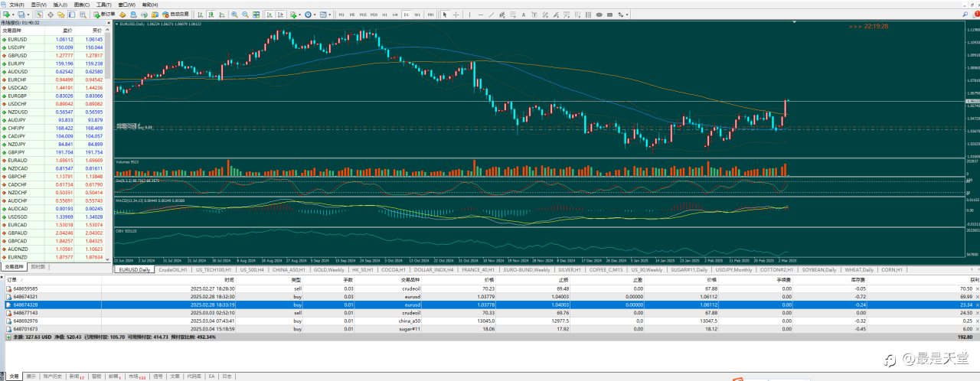Click the search magnifier icon at top right

[x=963, y=14]
